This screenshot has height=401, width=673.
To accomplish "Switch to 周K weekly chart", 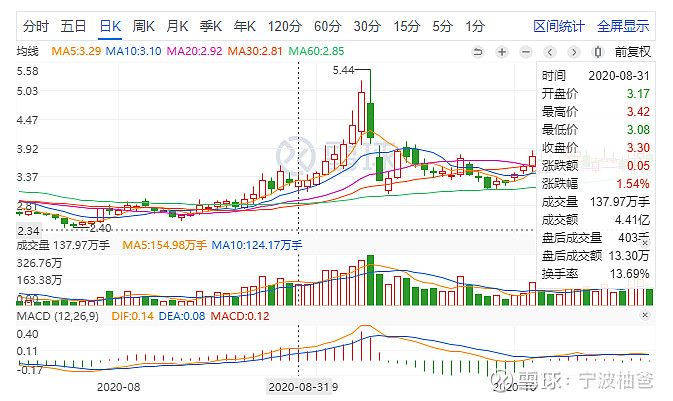I will (144, 26).
